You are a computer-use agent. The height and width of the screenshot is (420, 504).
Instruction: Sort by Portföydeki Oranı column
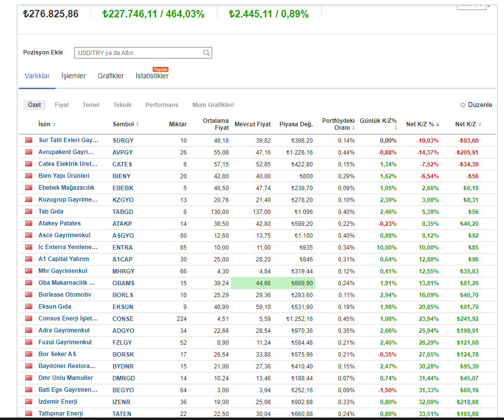[353, 128]
